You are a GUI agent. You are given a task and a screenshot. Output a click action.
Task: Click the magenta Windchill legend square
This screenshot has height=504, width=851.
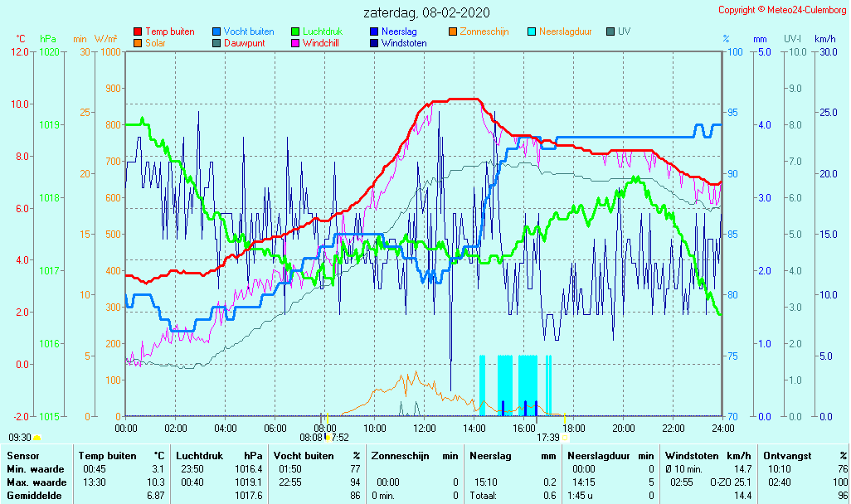[x=295, y=43]
